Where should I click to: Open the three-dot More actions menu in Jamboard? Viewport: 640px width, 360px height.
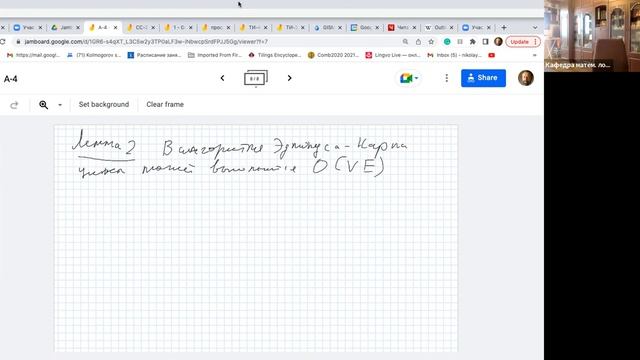pyautogui.click(x=447, y=78)
